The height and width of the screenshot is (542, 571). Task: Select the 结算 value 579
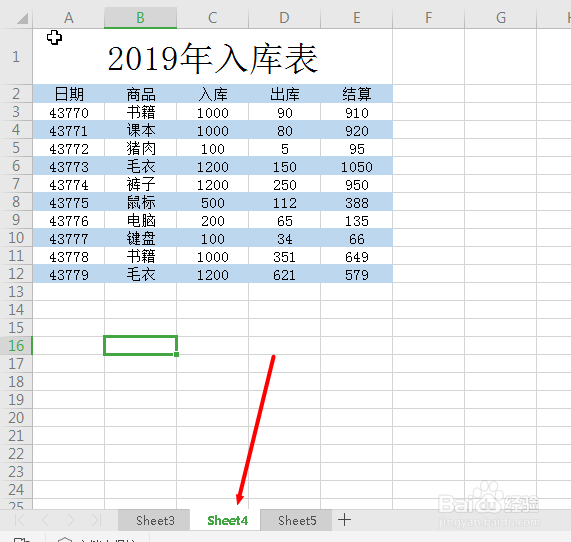pyautogui.click(x=357, y=274)
